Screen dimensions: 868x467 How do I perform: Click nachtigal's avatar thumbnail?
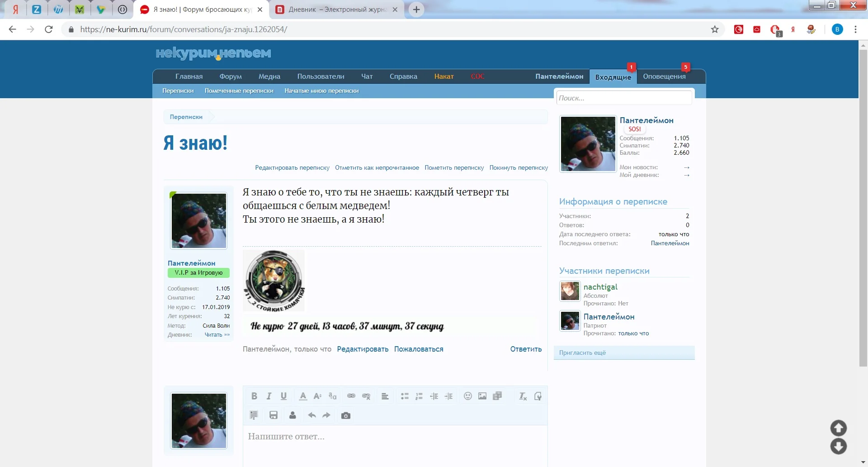[x=570, y=291]
